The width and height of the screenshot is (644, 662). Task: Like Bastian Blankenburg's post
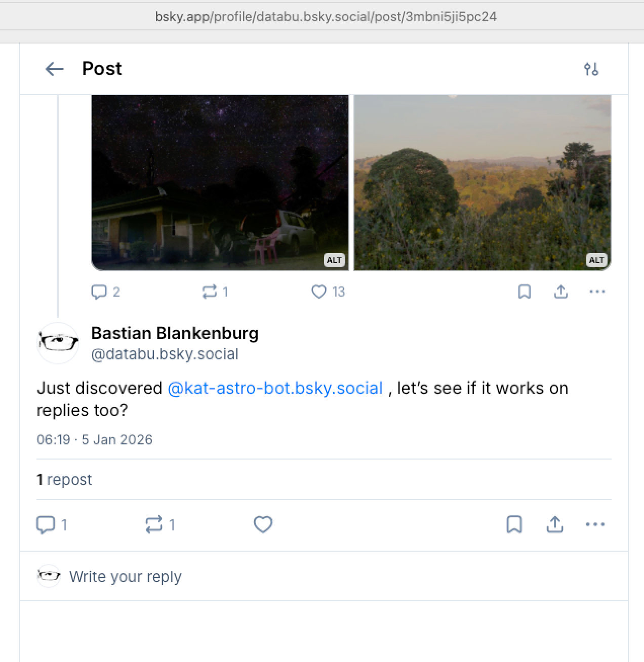(263, 524)
